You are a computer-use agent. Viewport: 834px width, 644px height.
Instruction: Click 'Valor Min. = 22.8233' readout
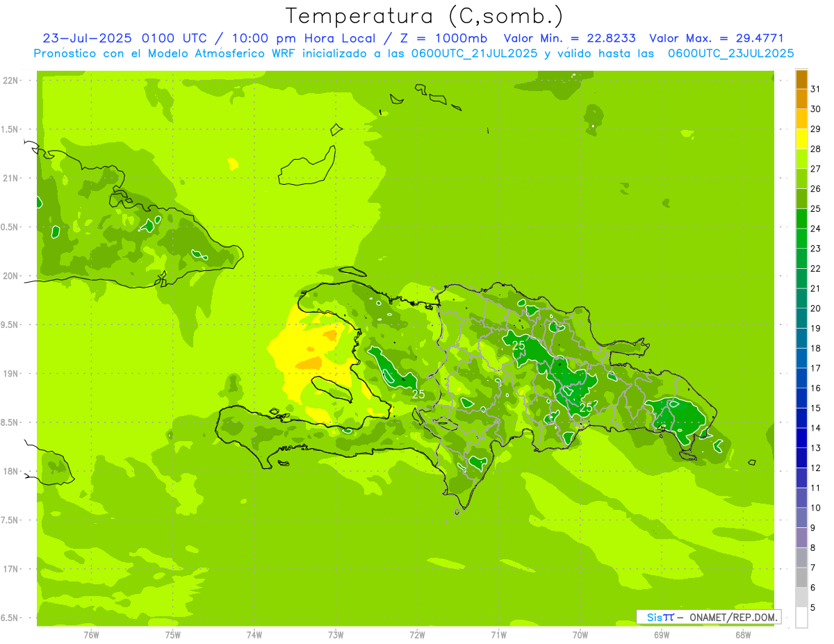[570, 38]
